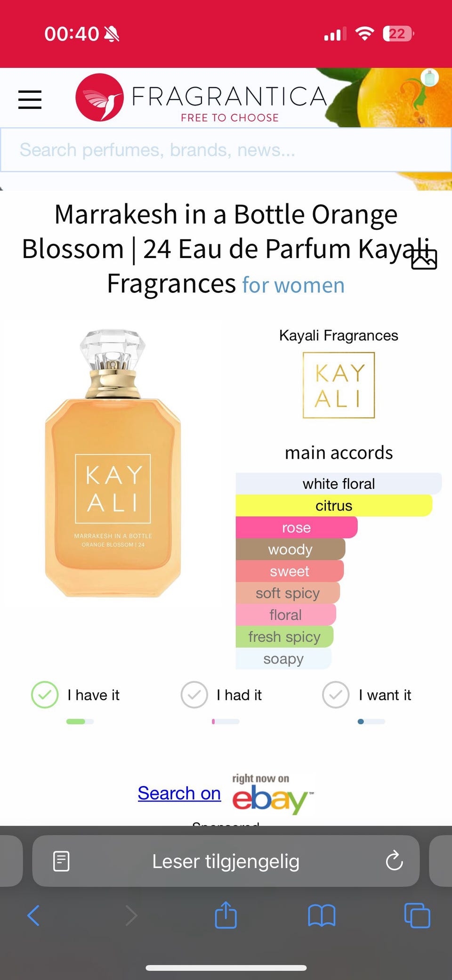The image size is (452, 980).
Task: Open the 'Search on' eBay link
Action: [x=179, y=793]
